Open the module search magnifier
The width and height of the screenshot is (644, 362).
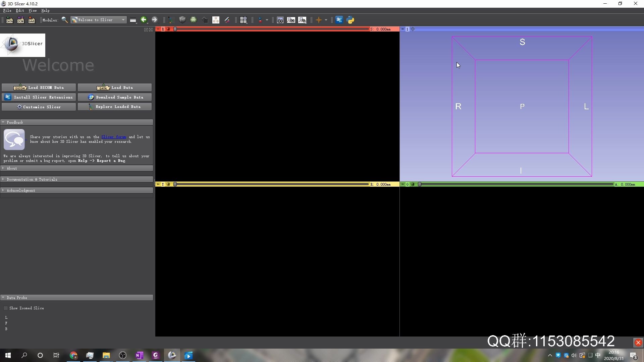point(65,20)
